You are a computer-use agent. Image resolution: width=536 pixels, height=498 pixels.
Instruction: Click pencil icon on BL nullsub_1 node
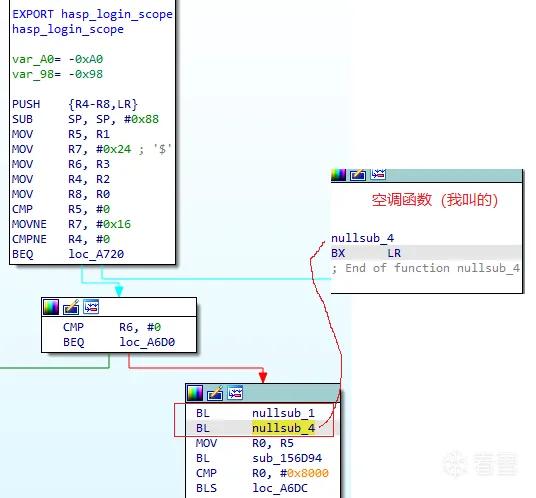pos(215,393)
